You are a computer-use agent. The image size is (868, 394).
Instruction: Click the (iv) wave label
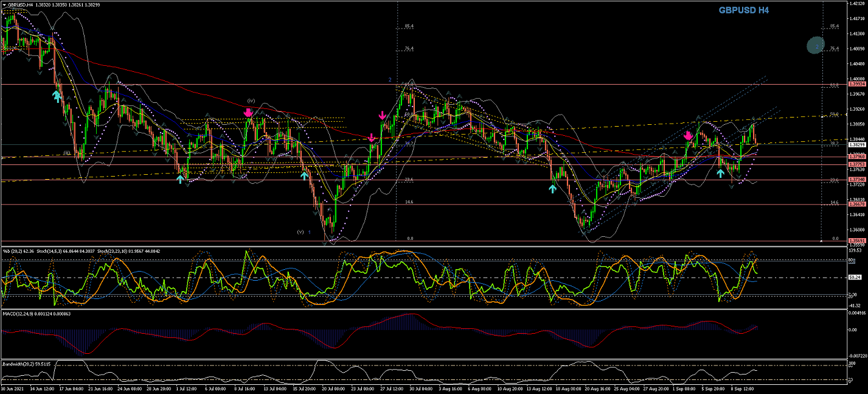251,100
